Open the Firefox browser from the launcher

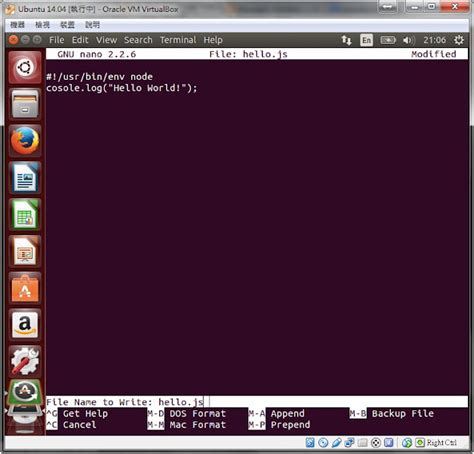pyautogui.click(x=25, y=141)
